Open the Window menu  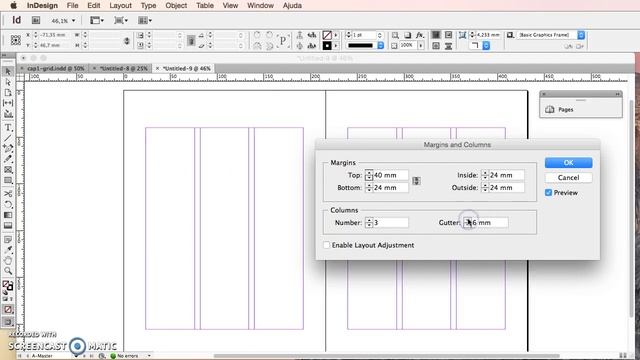click(x=260, y=5)
